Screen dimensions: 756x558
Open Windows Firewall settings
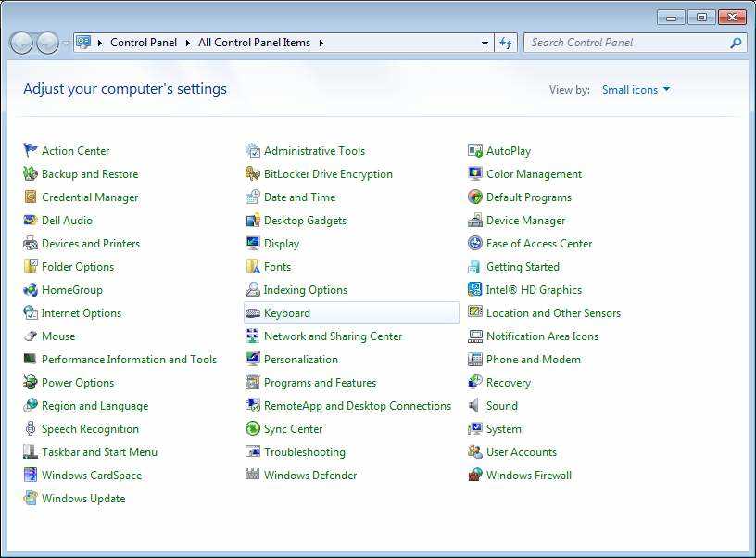pyautogui.click(x=532, y=475)
